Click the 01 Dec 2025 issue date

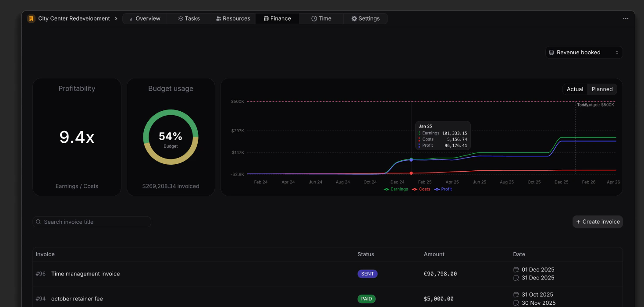(538, 270)
